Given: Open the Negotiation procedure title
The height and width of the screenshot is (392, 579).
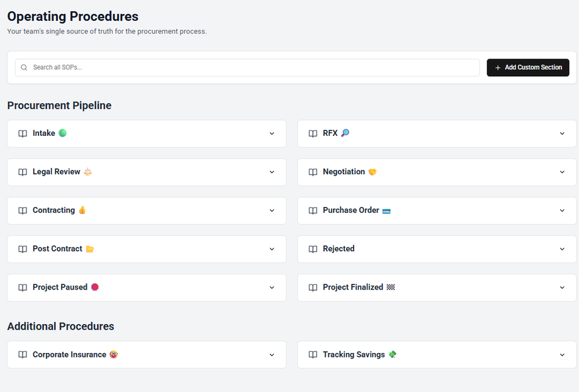Looking at the screenshot, I should [x=344, y=172].
